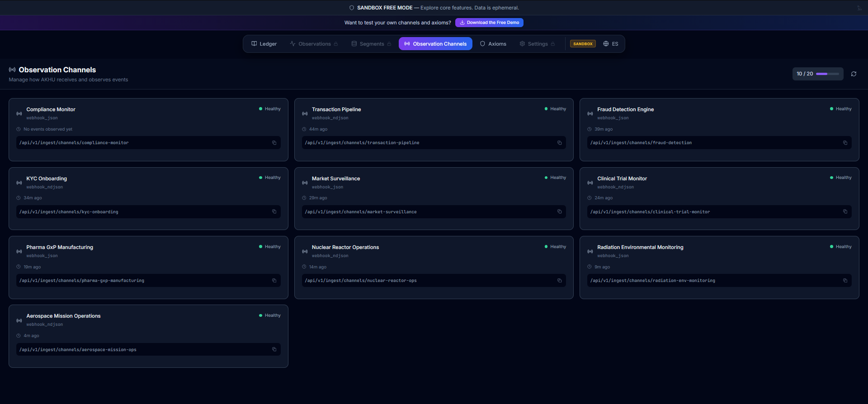Click Healthy status on Aerospace Mission Operations

(270, 315)
